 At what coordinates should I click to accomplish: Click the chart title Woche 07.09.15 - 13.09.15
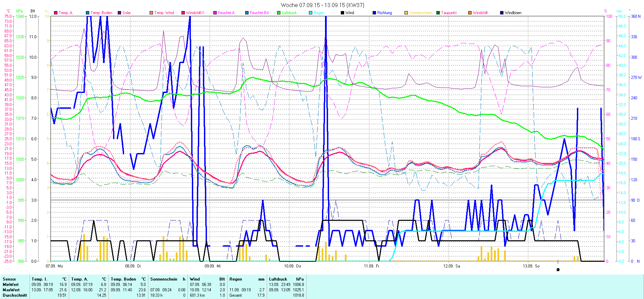[x=322, y=5]
